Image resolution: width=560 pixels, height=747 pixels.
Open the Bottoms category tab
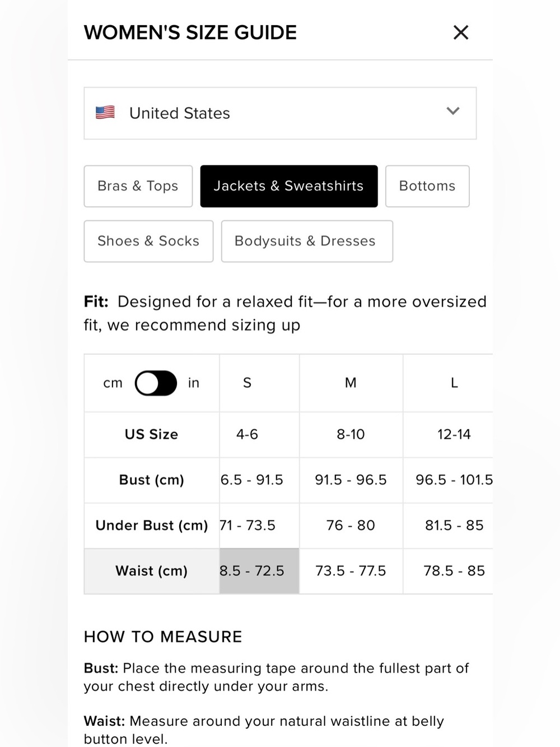(x=427, y=186)
